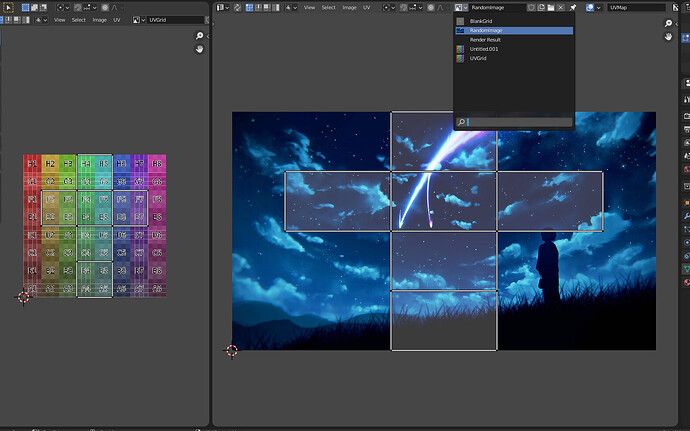
Task: Toggle UV sync selection in the right editor
Action: [237, 7]
